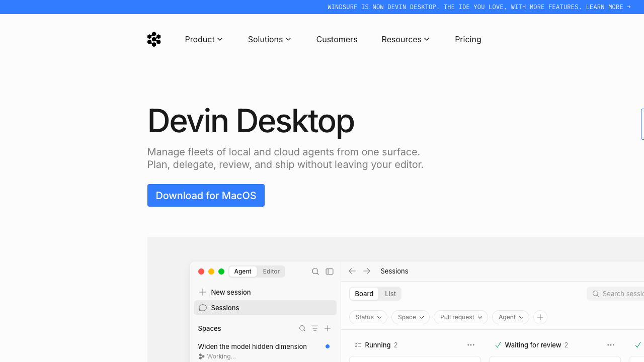Click Download for MacOS button
Viewport: 644px width, 362px height.
pos(206,195)
